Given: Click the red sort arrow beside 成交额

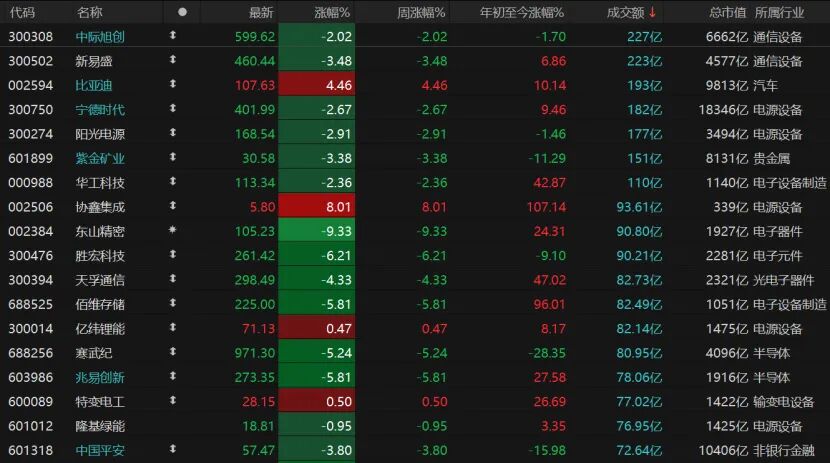Looking at the screenshot, I should pyautogui.click(x=652, y=12).
